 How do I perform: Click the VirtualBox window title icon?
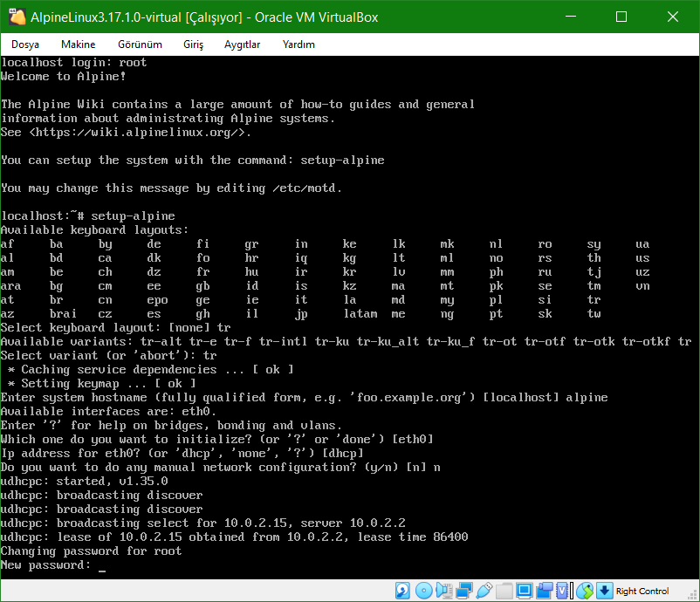pos(17,17)
